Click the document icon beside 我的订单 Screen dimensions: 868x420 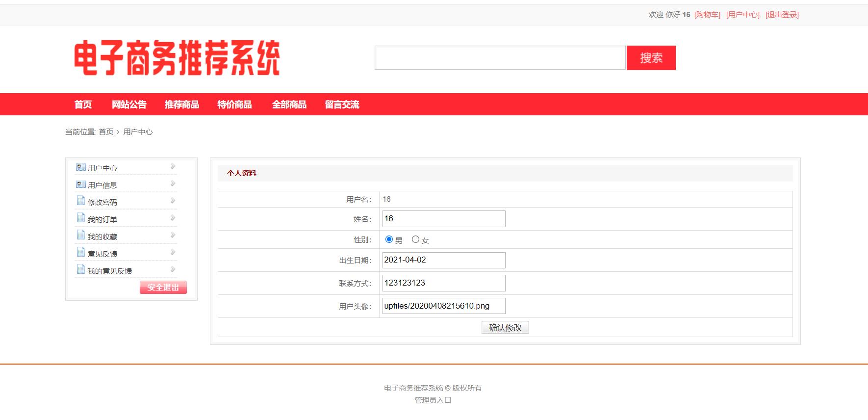pos(81,218)
